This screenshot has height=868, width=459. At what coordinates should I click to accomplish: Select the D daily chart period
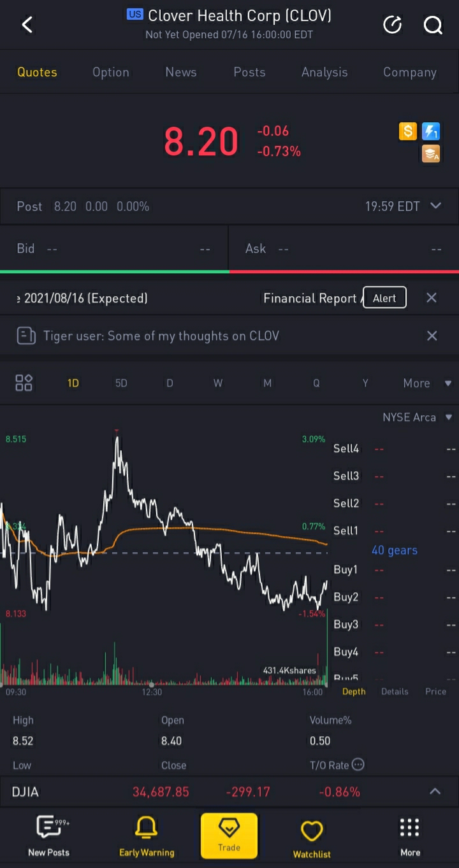170,383
